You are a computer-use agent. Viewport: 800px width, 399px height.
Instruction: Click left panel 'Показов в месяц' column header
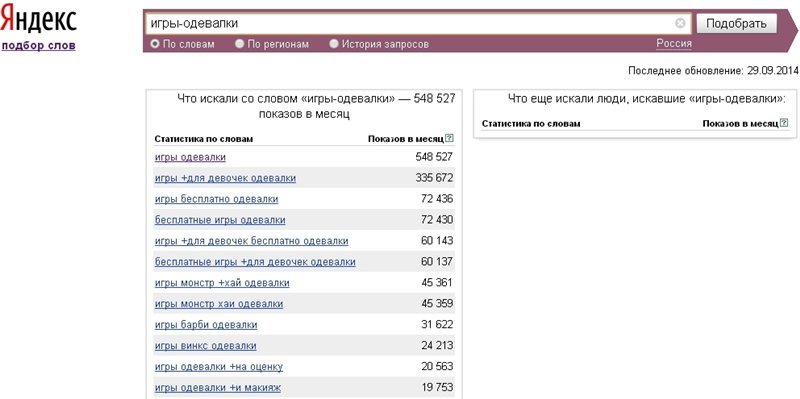pyautogui.click(x=406, y=139)
